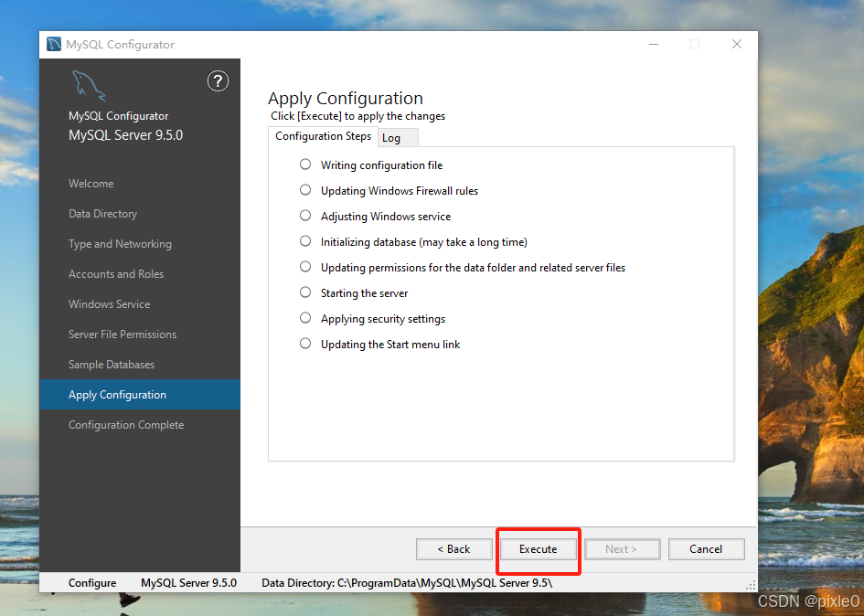Open Type and Networking sidebar step
This screenshot has width=864, height=616.
pos(120,244)
